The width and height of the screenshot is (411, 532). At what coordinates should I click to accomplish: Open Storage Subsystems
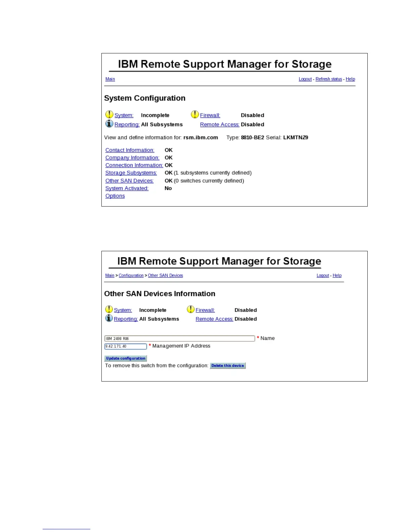point(131,173)
